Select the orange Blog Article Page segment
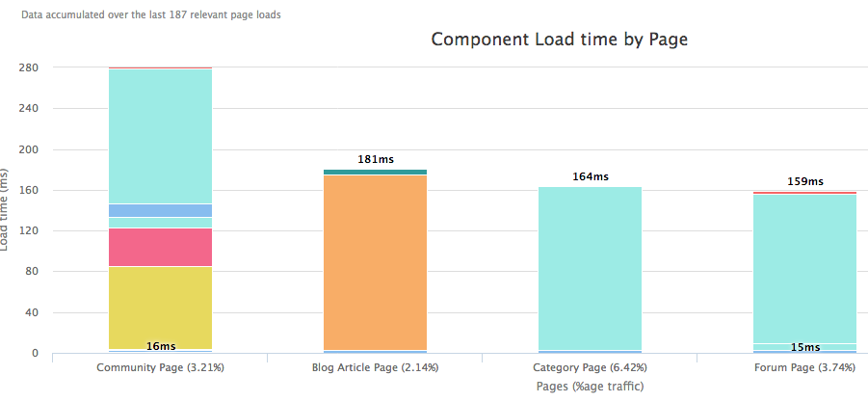This screenshot has height=402, width=868. pos(375,262)
